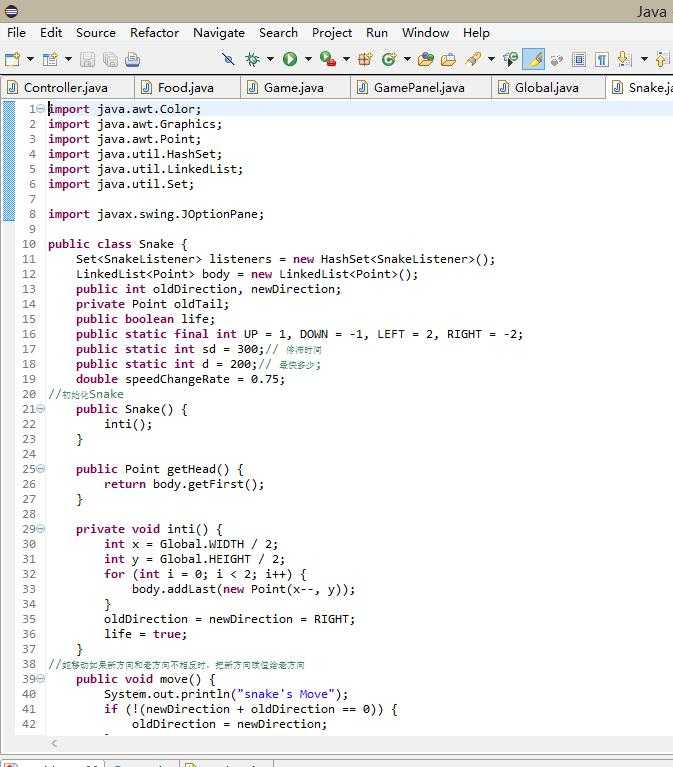Click on 'return body.getFirst();' line
This screenshot has width=673, height=767.
point(184,484)
